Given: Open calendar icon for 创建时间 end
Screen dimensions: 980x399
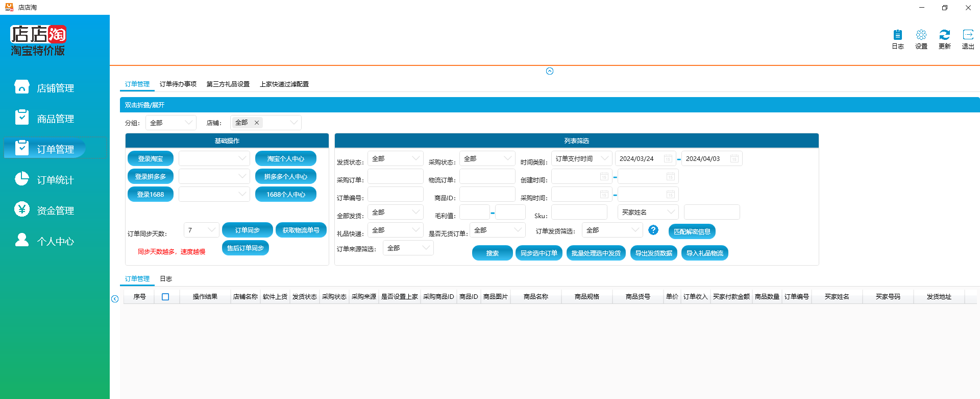Looking at the screenshot, I should (x=670, y=177).
